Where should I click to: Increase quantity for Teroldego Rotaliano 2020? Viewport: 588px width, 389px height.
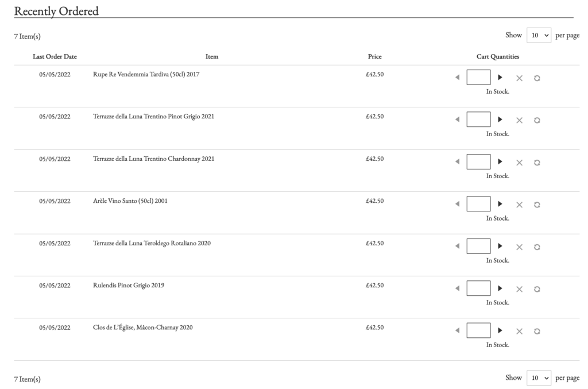point(500,246)
